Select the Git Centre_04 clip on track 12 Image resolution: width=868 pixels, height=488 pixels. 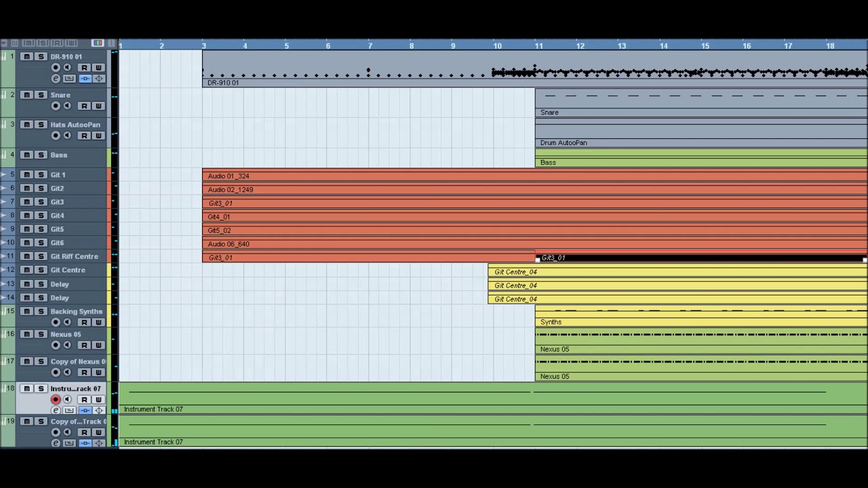(677, 272)
